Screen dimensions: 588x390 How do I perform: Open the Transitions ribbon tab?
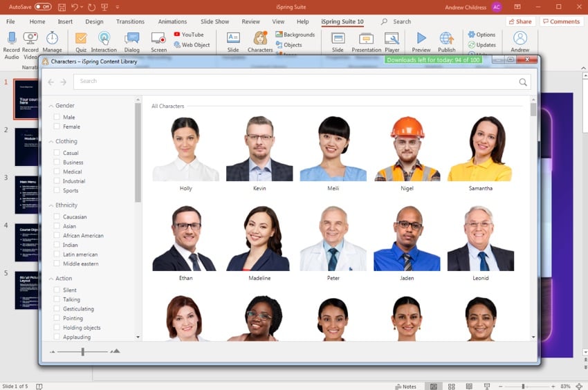pyautogui.click(x=130, y=21)
